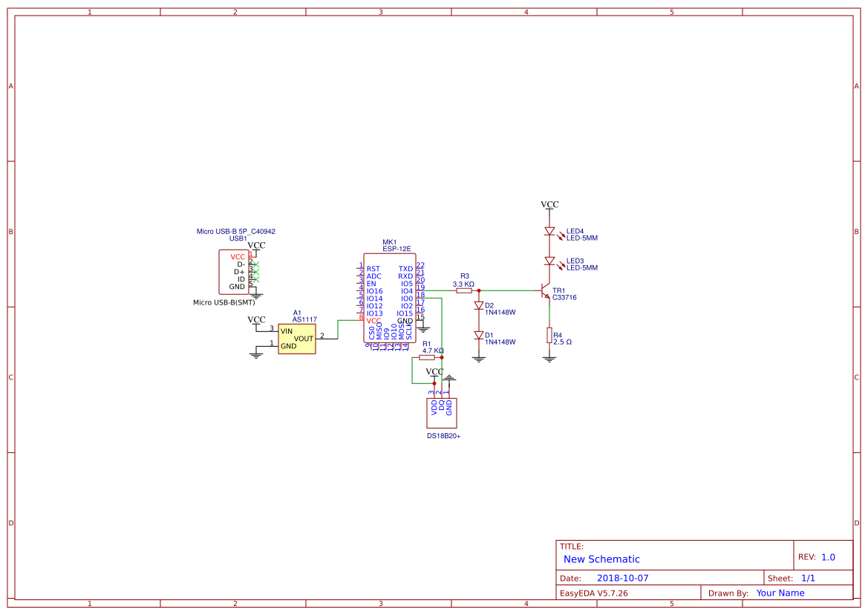The width and height of the screenshot is (868, 615).
Task: Click the Micro USB-B connector symbol USB1
Action: (234, 271)
